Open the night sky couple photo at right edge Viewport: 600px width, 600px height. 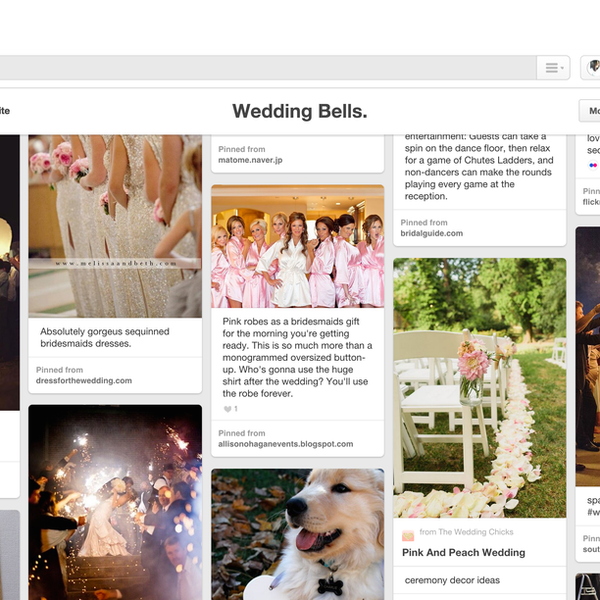tap(588, 357)
